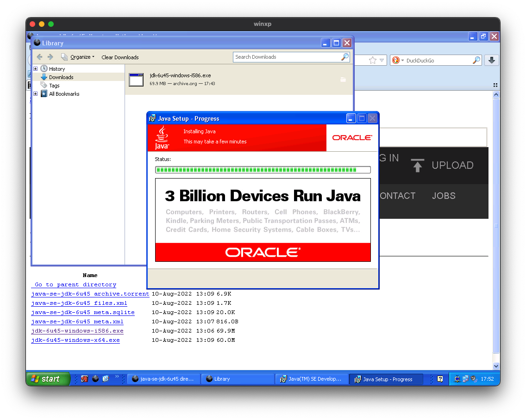The height and width of the screenshot is (420, 526).
Task: Open DuckDuckGo search engine selector
Action: click(398, 60)
